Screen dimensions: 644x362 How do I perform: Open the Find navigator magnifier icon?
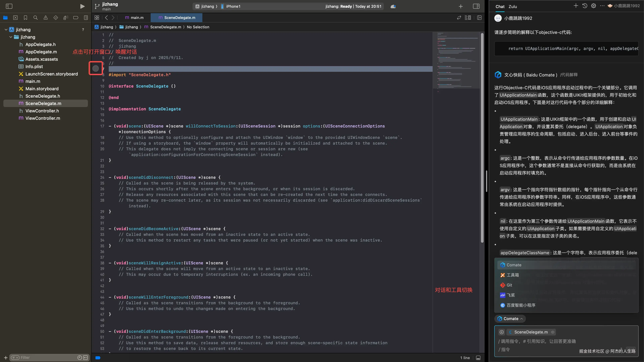(x=36, y=18)
